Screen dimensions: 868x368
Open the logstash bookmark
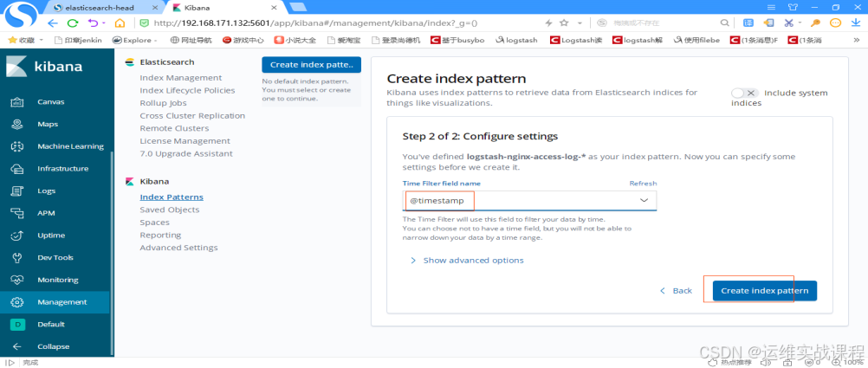516,41
